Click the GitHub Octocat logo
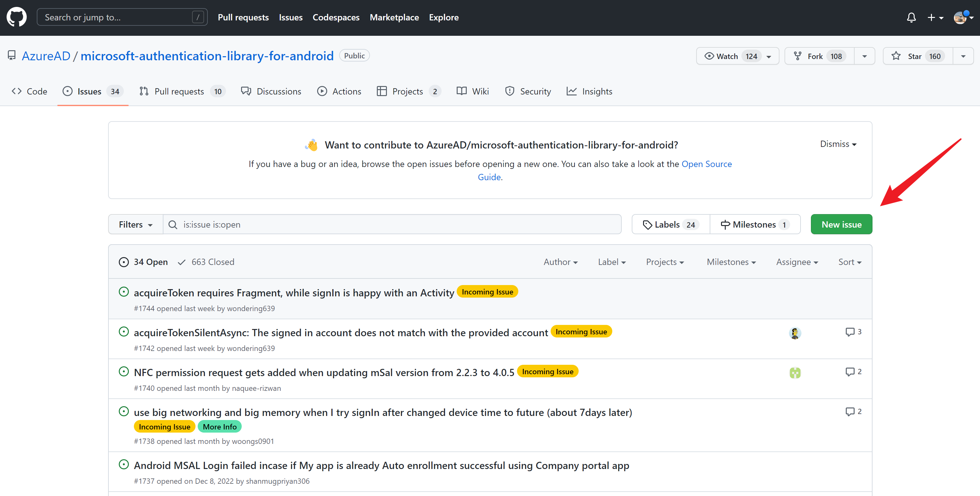This screenshot has width=980, height=496. 17,17
